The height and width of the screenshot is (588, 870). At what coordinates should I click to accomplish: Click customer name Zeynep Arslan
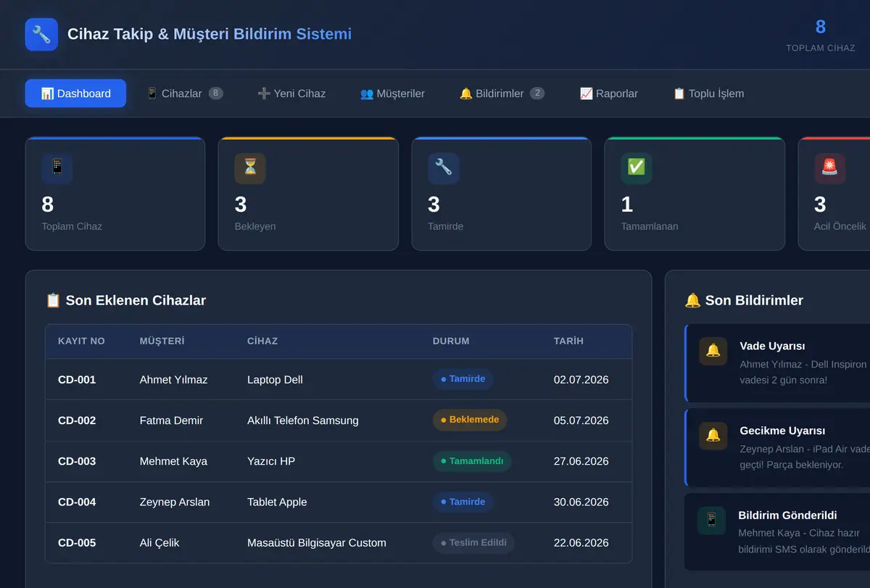click(175, 502)
